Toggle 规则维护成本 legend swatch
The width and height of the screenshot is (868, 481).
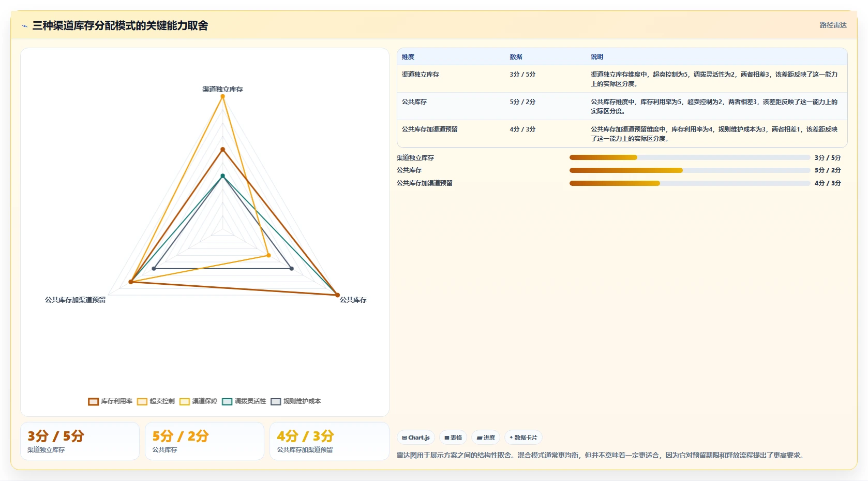tap(276, 401)
